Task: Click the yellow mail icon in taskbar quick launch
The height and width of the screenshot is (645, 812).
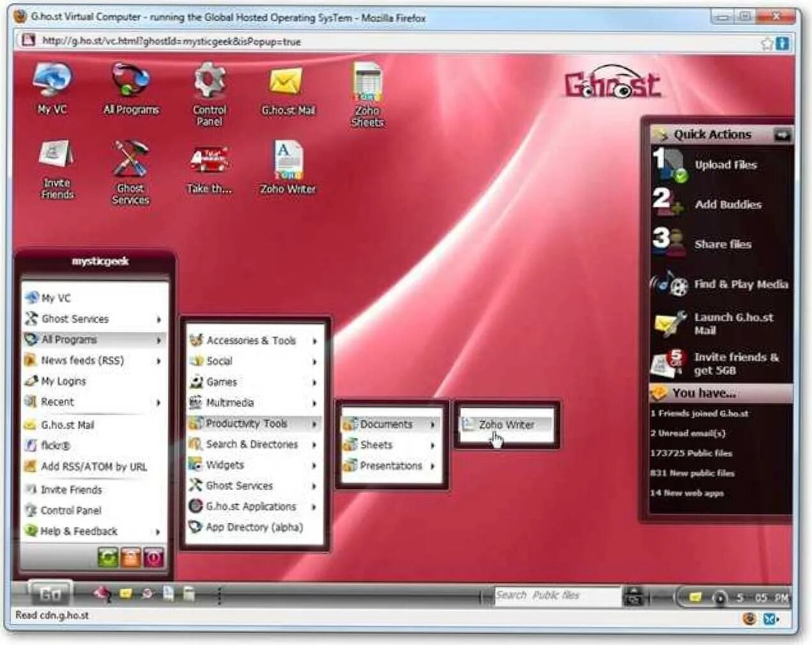Action: 126,594
